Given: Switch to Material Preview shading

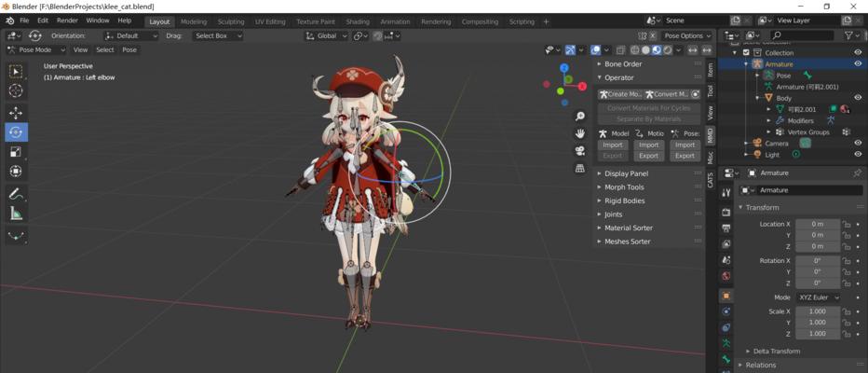Looking at the screenshot, I should click(657, 49).
